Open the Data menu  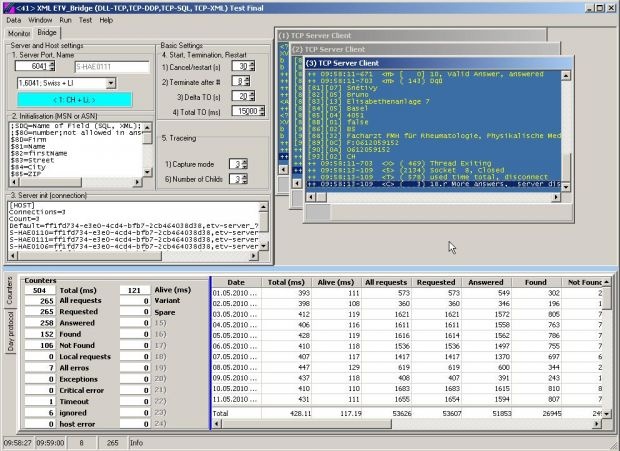(x=14, y=20)
